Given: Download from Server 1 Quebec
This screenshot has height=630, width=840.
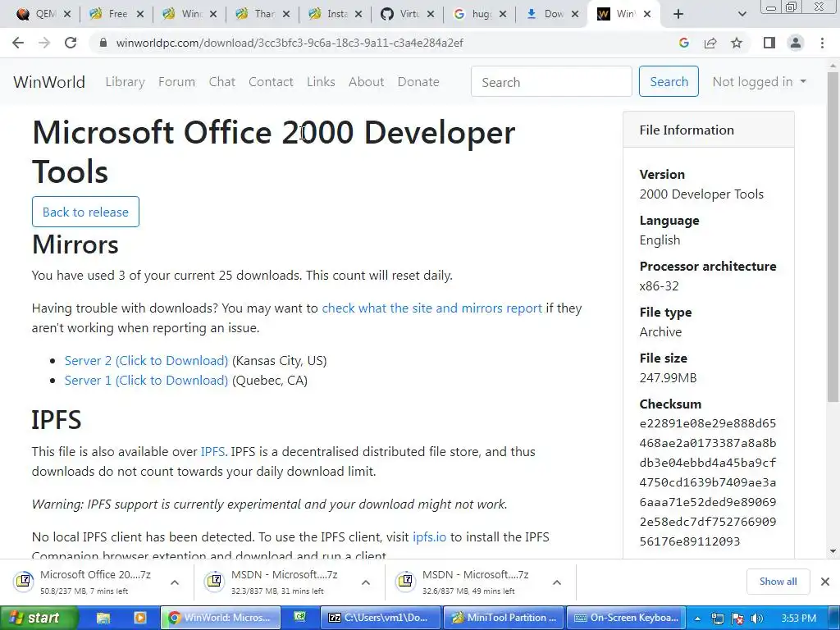Looking at the screenshot, I should [146, 381].
